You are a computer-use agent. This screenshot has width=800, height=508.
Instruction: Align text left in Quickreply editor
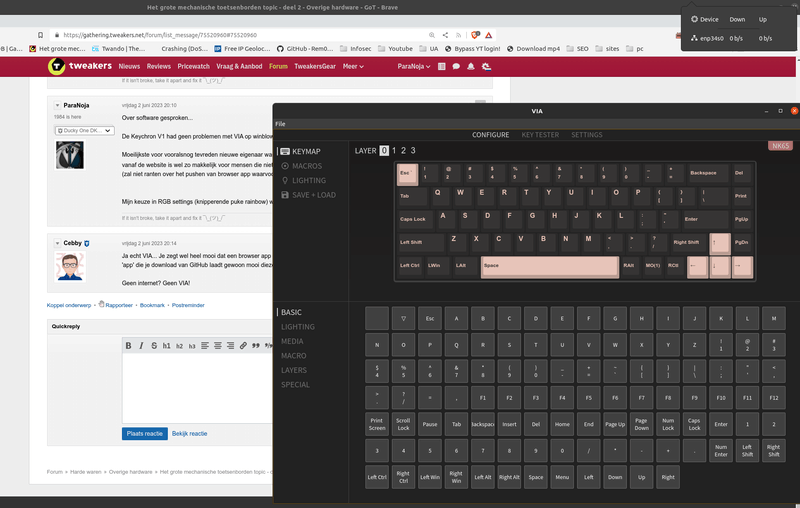[x=205, y=346]
